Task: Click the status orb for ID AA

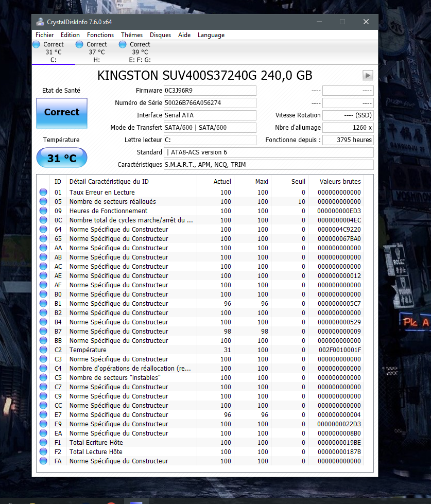Action: [x=43, y=248]
